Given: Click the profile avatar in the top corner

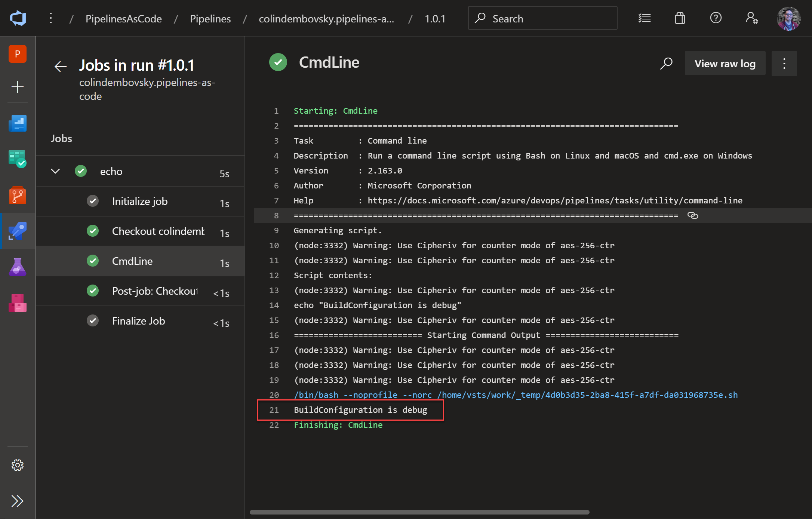Looking at the screenshot, I should (788, 18).
